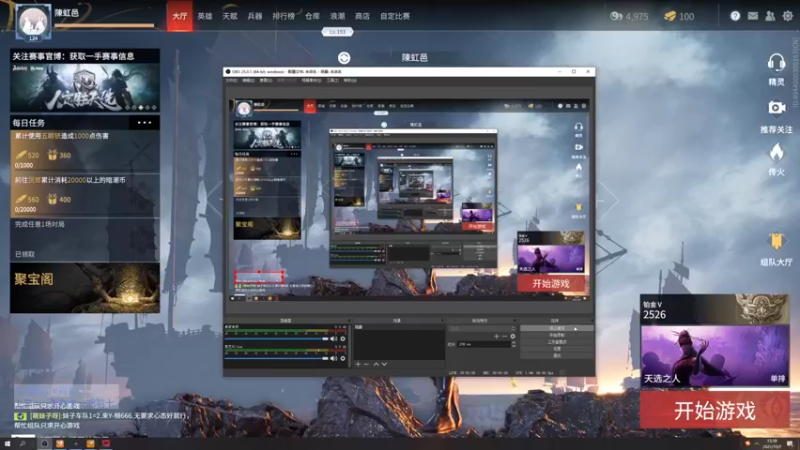This screenshot has height=450, width=800.
Task: Click the refresh icon beside the centered player name
Action: point(344,58)
